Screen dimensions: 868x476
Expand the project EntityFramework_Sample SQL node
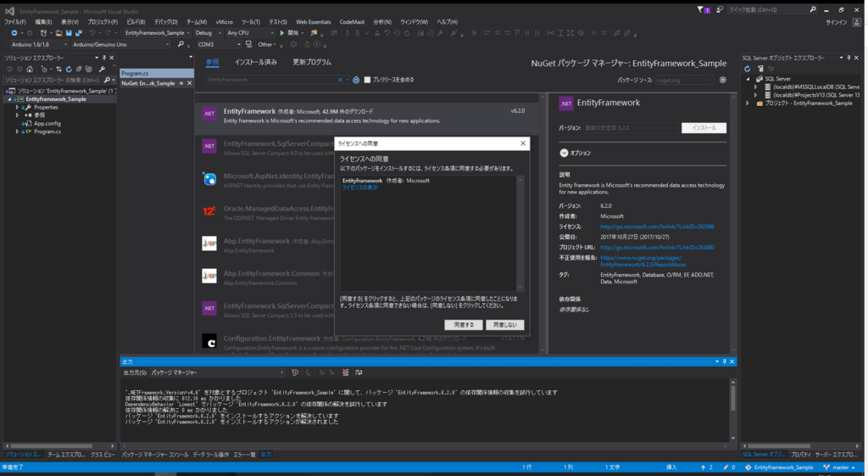(748, 104)
